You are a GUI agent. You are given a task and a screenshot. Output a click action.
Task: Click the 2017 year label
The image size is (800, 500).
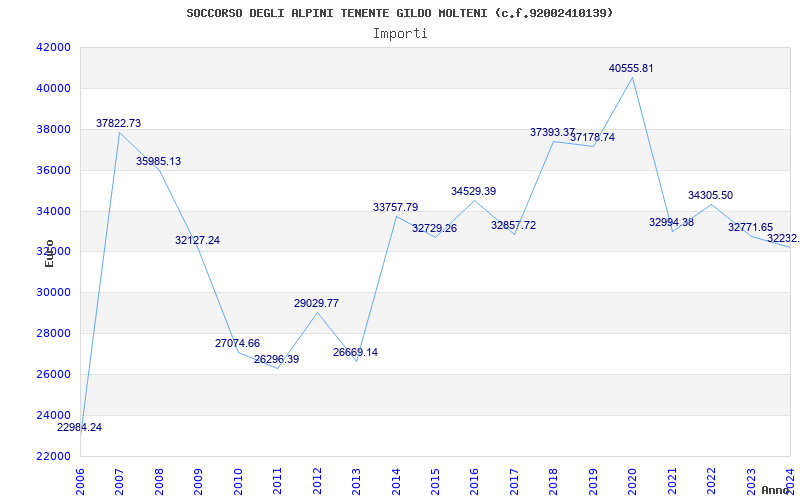pyautogui.click(x=514, y=481)
